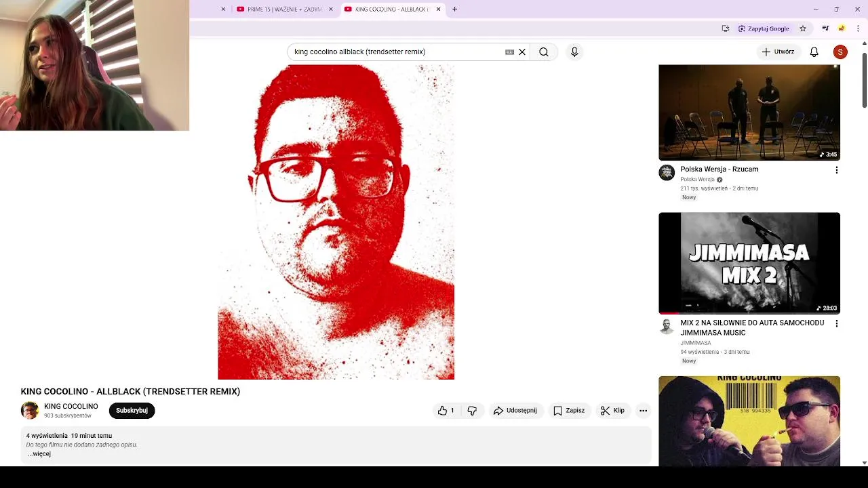Open the King Cocolino yellow thumbnail video
Image resolution: width=868 pixels, height=488 pixels.
[x=749, y=421]
